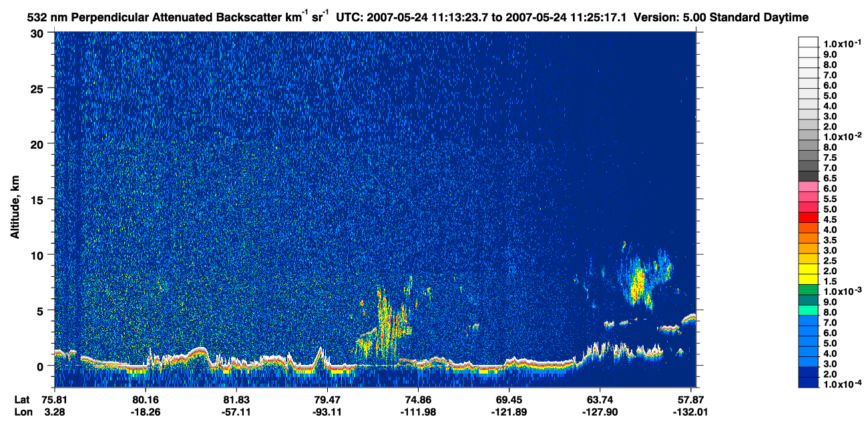Click longitude value "-18.26"
The height and width of the screenshot is (445, 868).
(x=146, y=412)
